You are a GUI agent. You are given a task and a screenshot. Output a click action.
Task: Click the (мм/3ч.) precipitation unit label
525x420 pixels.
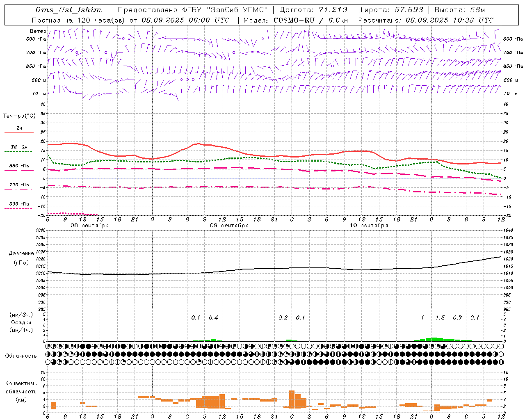pos(21,315)
